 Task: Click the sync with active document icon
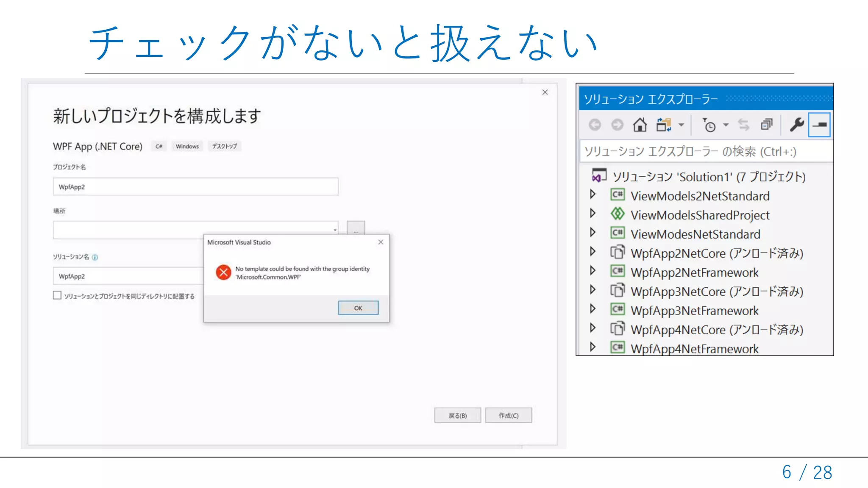point(744,125)
